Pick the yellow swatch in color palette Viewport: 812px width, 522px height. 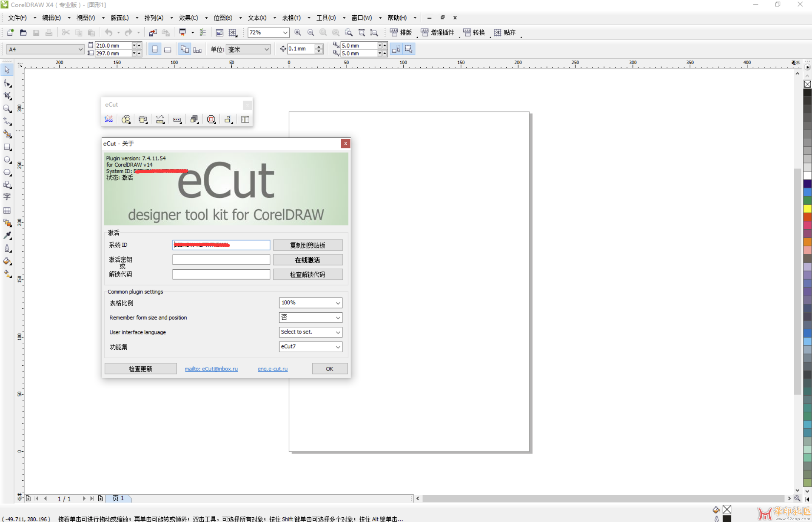click(x=807, y=209)
